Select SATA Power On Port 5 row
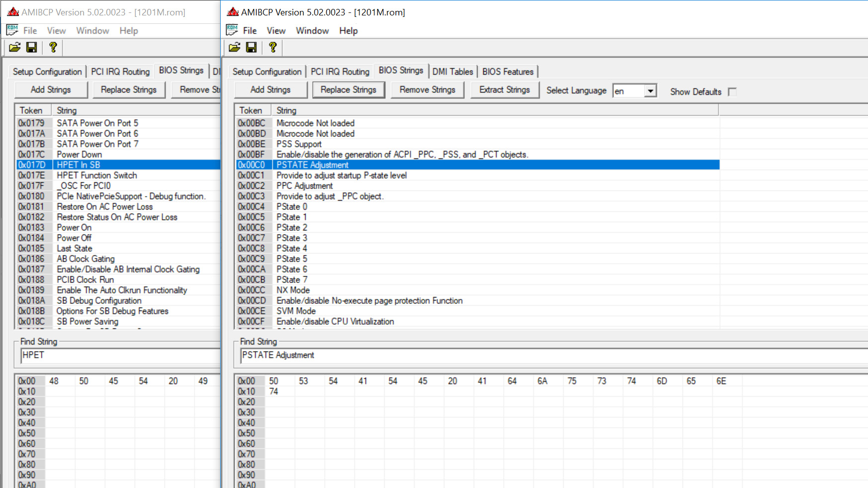 click(x=118, y=123)
